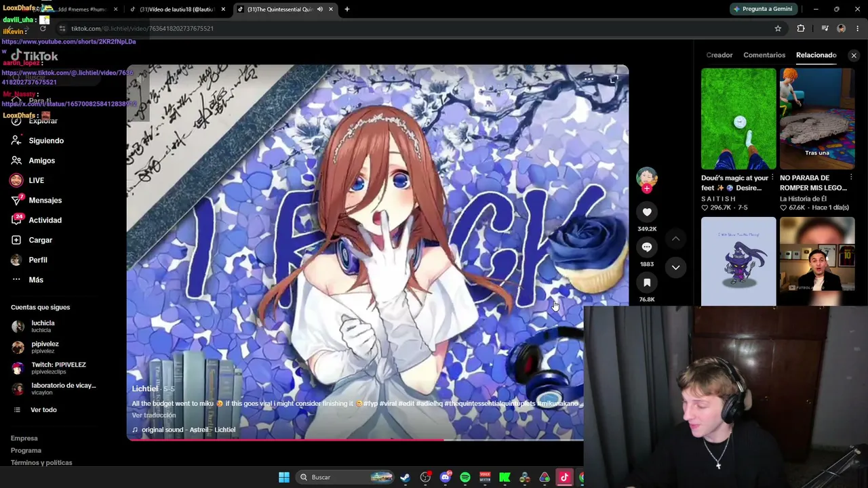Open the original sound - Astreil link
The height and width of the screenshot is (488, 868).
(188, 430)
